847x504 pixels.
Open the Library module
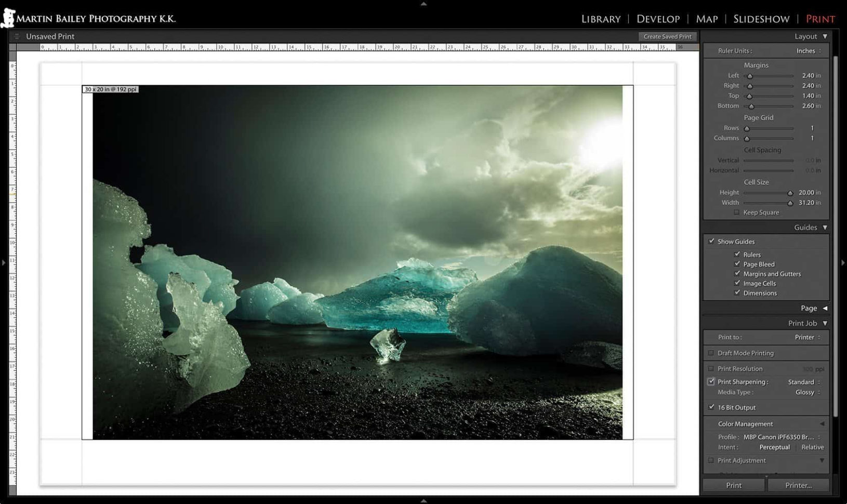[601, 19]
